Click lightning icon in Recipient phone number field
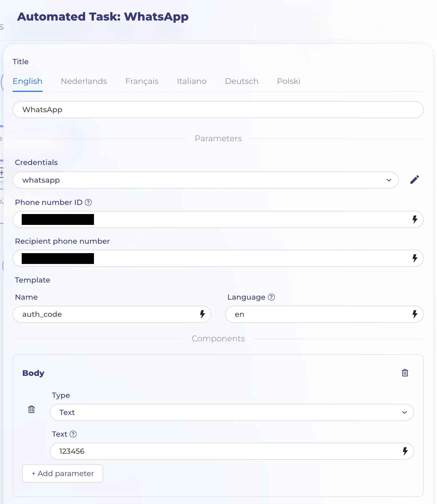 [x=415, y=258]
